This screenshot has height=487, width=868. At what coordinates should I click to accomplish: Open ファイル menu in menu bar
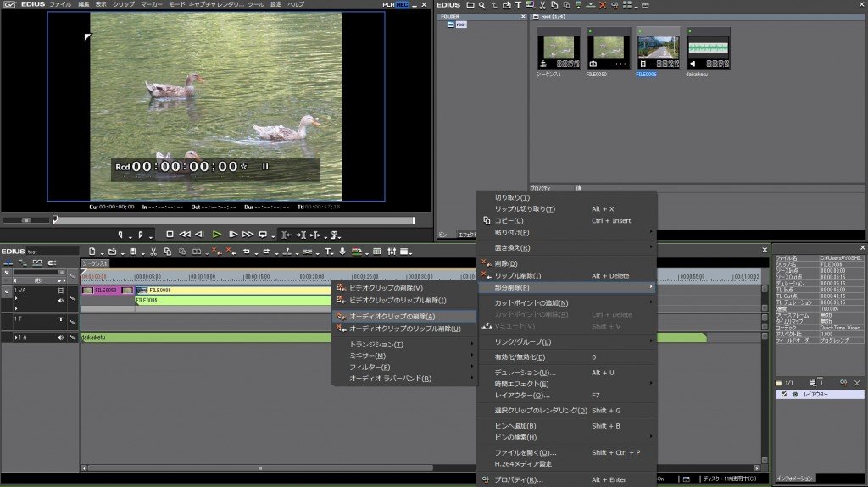click(x=60, y=4)
